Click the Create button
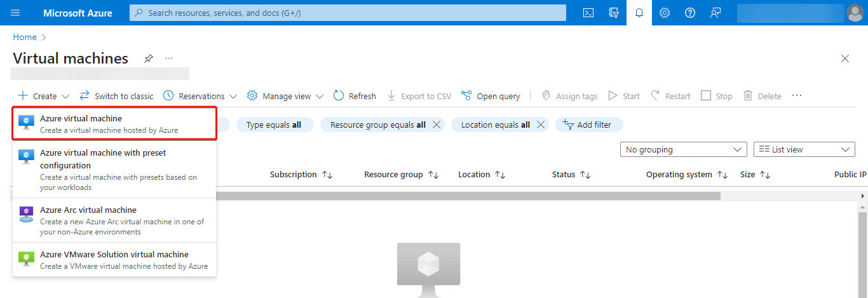The width and height of the screenshot is (868, 298). click(43, 96)
